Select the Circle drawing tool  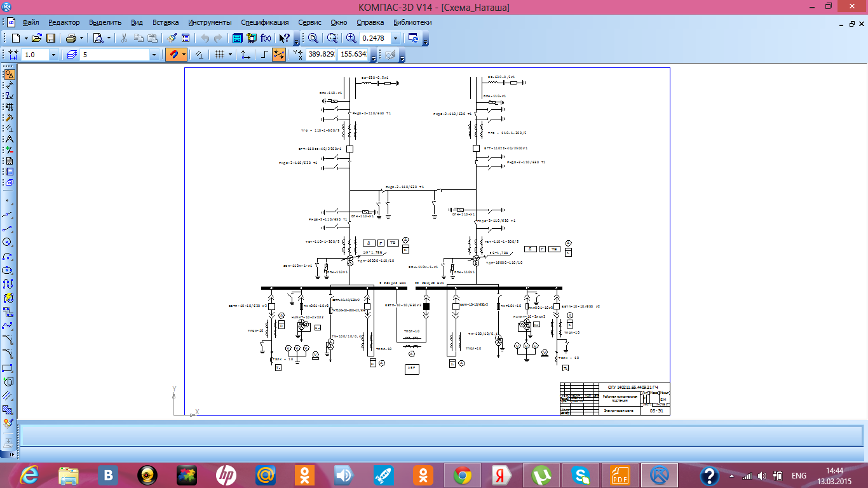click(x=8, y=242)
